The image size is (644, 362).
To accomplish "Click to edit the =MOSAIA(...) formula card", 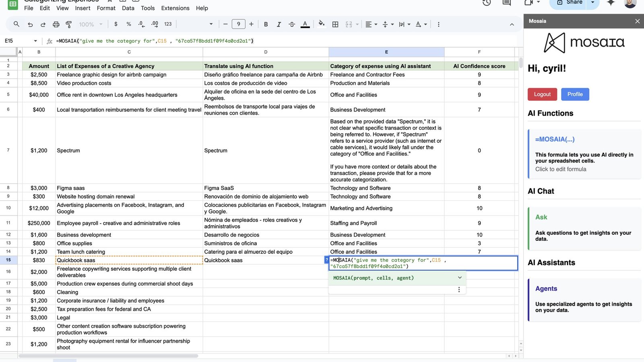I will (584, 154).
